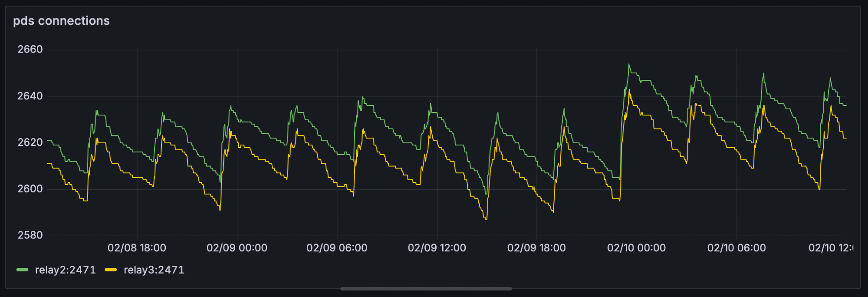
Task: Click the 2640 y-axis value label
Action: 30,96
